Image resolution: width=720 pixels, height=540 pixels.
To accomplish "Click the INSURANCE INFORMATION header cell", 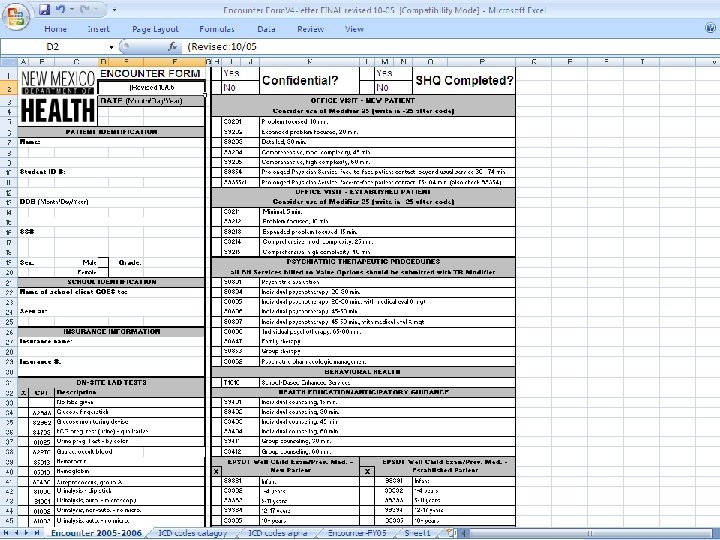I will (x=111, y=332).
